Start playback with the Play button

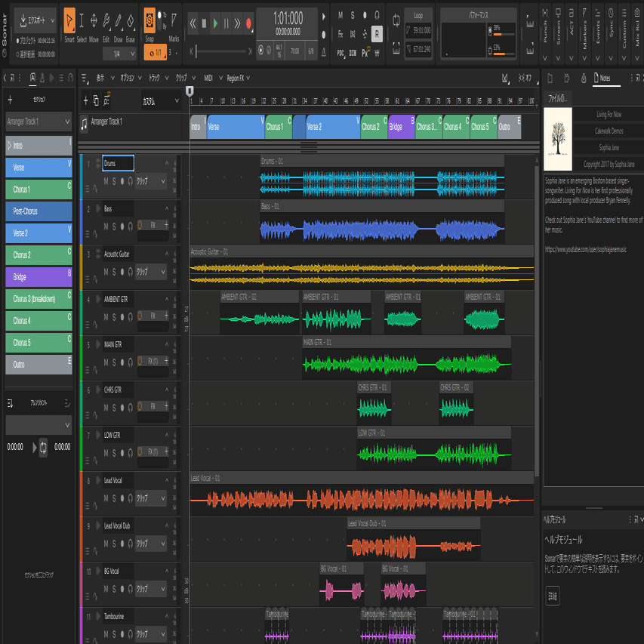click(215, 23)
